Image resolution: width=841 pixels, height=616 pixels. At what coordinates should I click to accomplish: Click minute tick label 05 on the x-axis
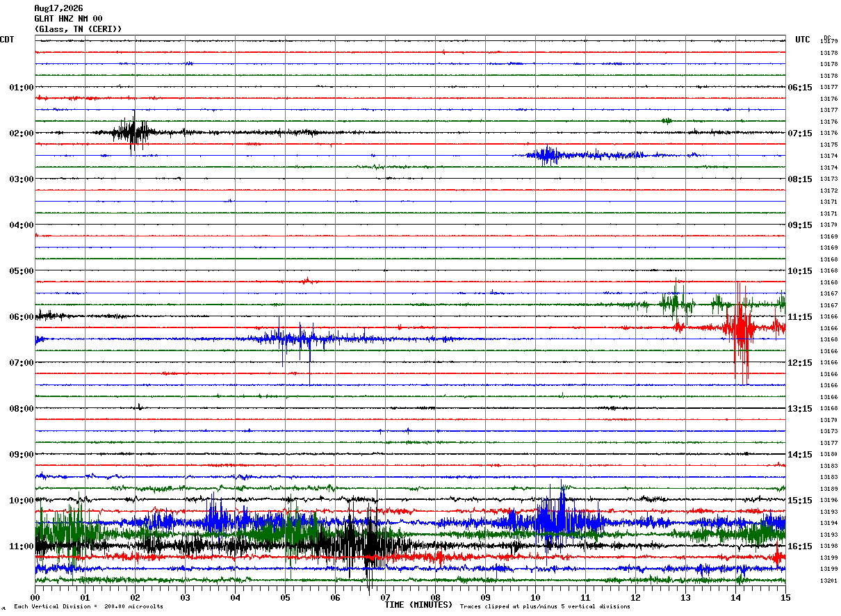pyautogui.click(x=285, y=597)
